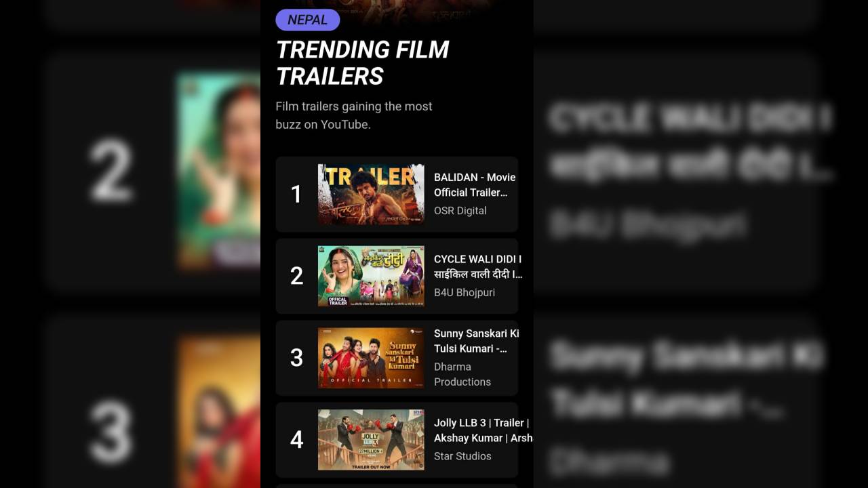The image size is (868, 488).
Task: Open the Star Studios channel name
Action: (x=462, y=456)
